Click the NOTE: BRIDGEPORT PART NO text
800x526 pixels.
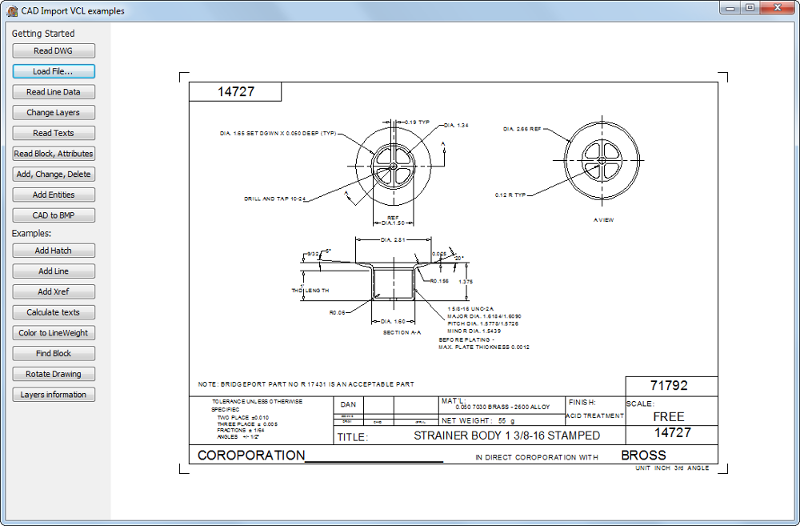point(306,384)
